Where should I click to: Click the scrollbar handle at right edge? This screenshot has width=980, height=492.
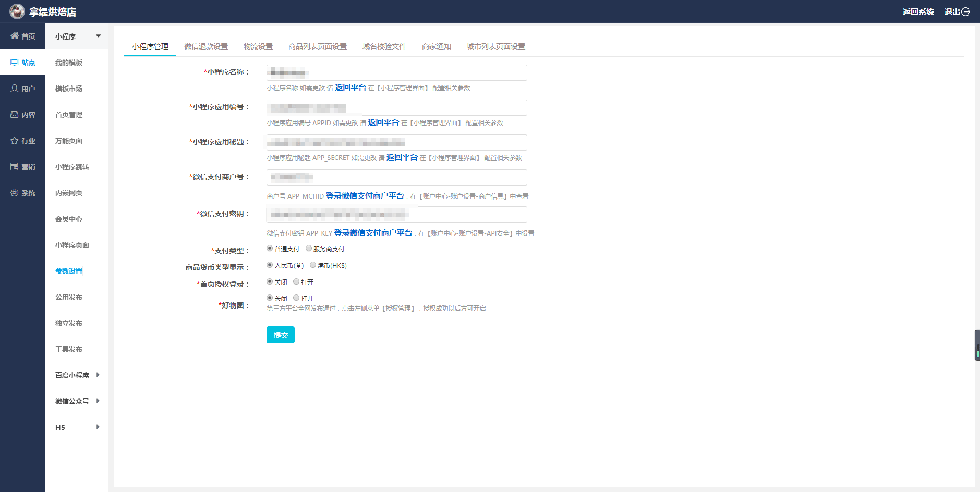point(977,345)
